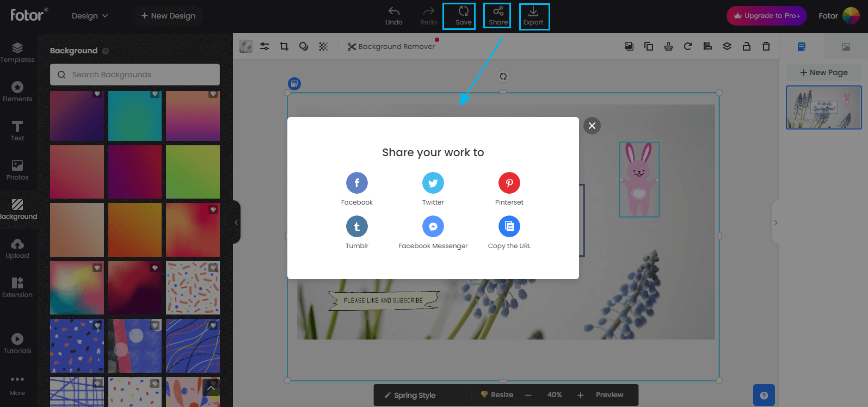This screenshot has height=407, width=868.
Task: Share the design to Pinterest
Action: [509, 183]
